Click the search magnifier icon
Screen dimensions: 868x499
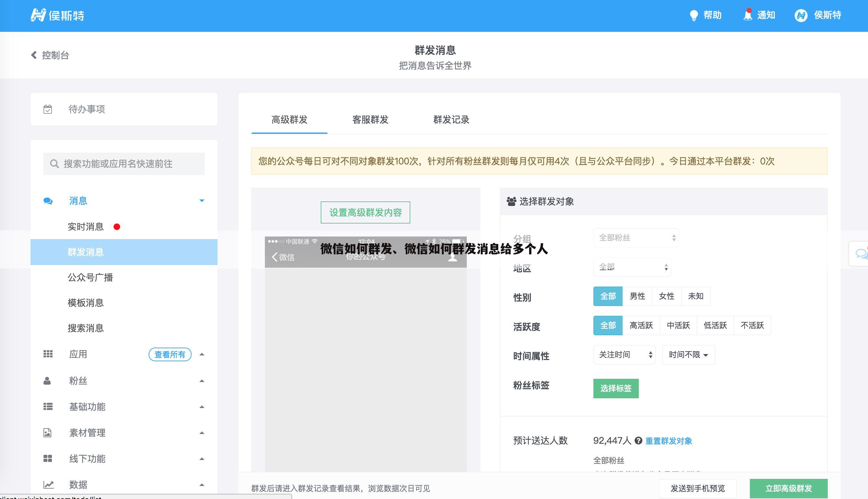click(54, 163)
